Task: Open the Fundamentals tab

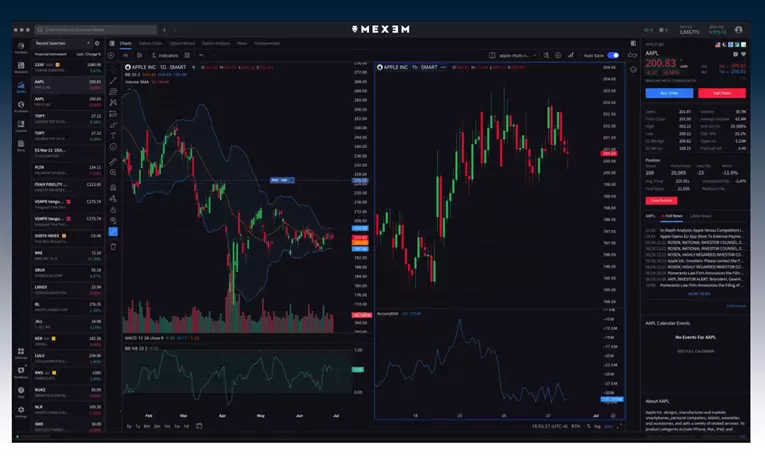Action: (x=267, y=43)
